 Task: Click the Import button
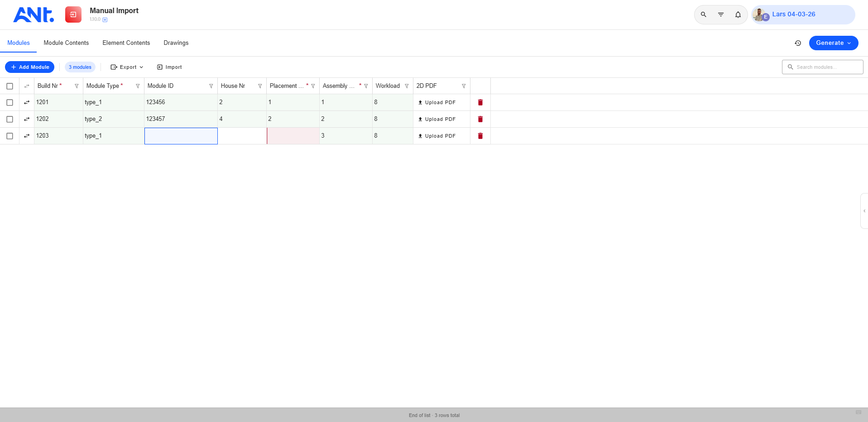(x=169, y=67)
